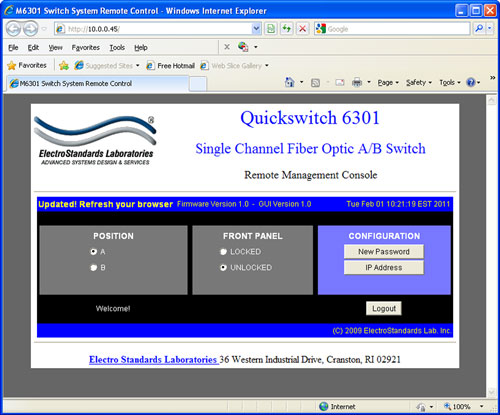Open the Page menu in the command bar
The height and width of the screenshot is (415, 500).
(388, 83)
